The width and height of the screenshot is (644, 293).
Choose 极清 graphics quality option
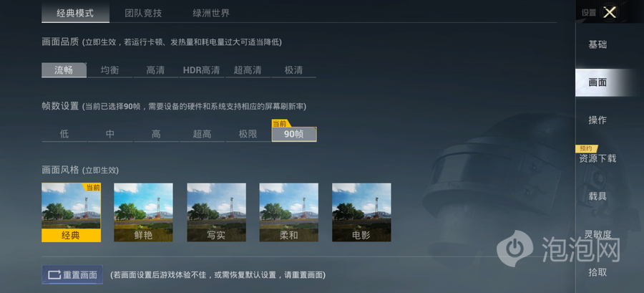[293, 70]
